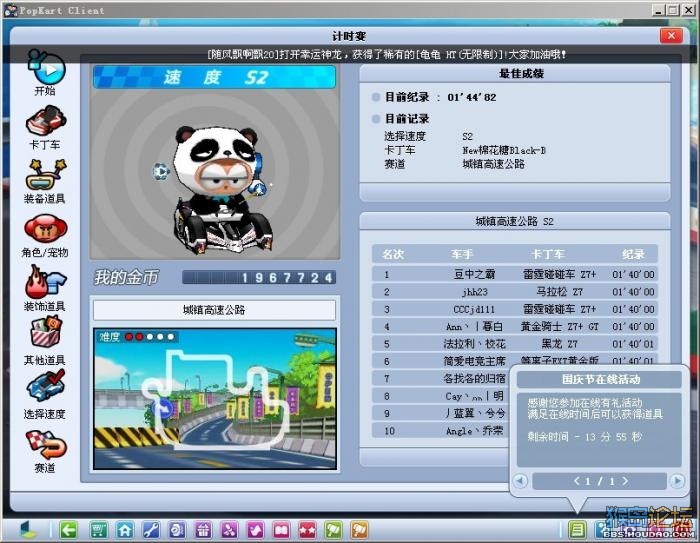Click the 纪录 column header
700x543 pixels.
(633, 254)
